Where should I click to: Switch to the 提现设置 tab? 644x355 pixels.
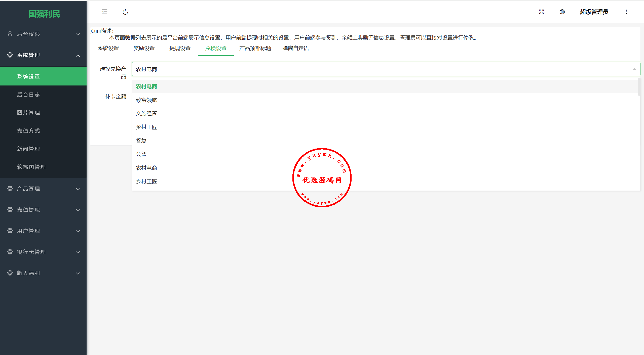(180, 48)
